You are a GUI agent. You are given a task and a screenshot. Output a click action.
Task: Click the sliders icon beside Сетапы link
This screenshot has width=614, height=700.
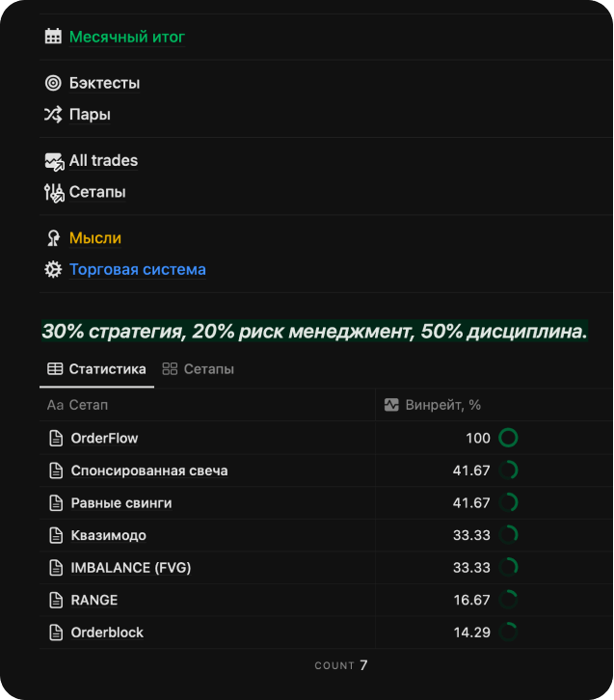click(53, 192)
